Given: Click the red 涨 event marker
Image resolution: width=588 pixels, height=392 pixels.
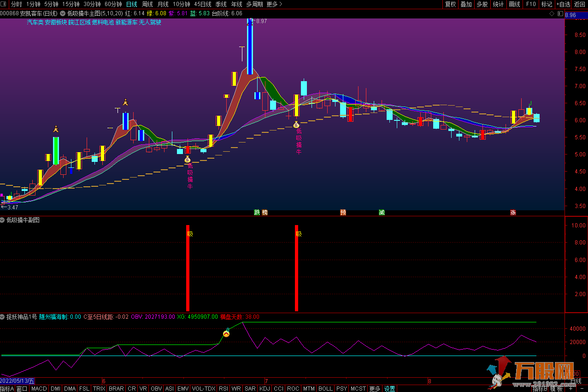Looking at the screenshot, I should [x=513, y=213].
